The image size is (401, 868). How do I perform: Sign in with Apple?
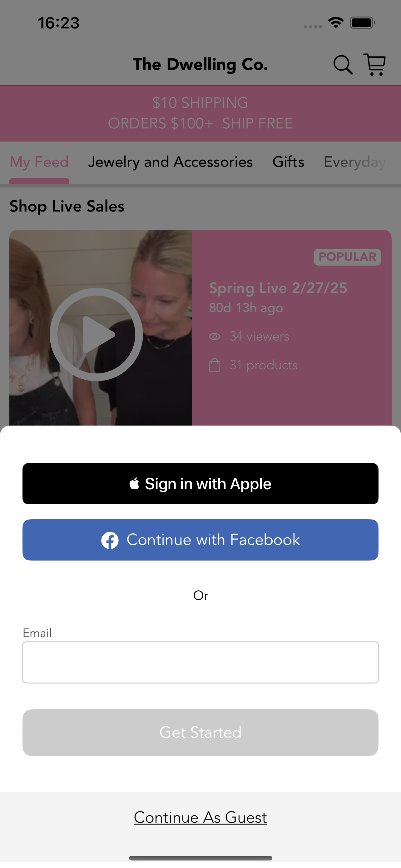pos(200,483)
